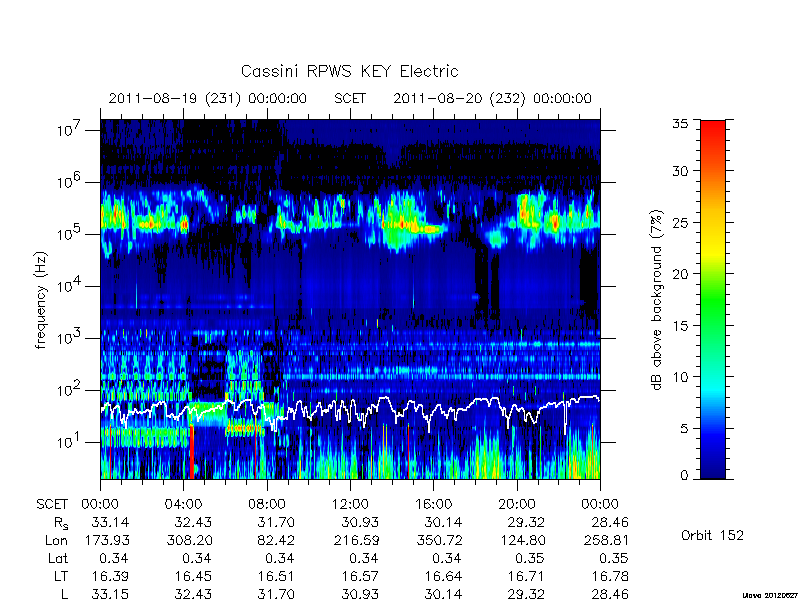Viewport: 800px width, 600px height.
Task: Click the 'dB above background (7%)' label
Action: (658, 301)
